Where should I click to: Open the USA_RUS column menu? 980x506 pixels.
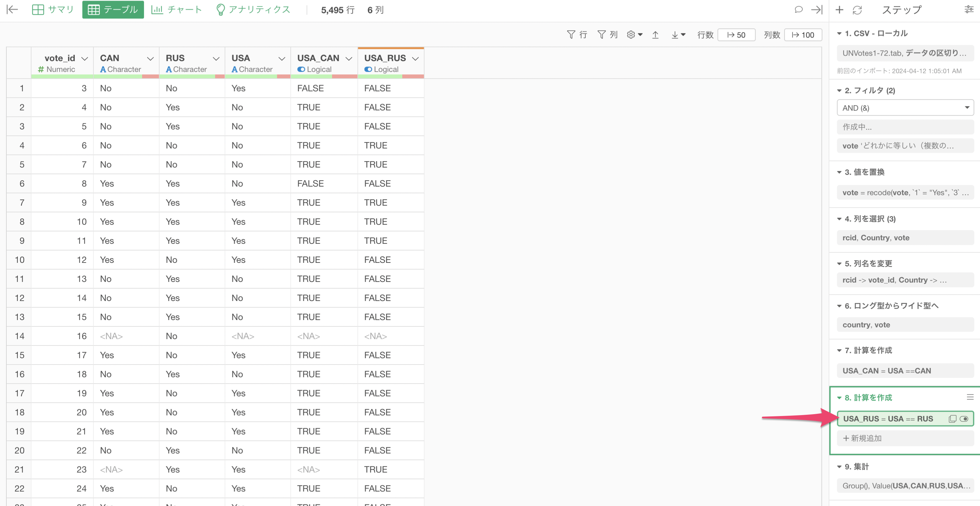click(x=415, y=58)
